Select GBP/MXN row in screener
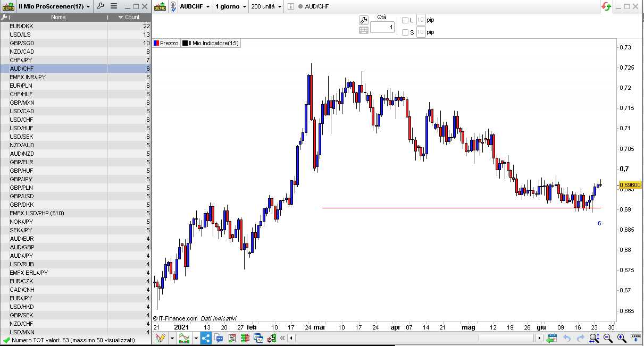Screen dimensions: 644x346 point(76,103)
